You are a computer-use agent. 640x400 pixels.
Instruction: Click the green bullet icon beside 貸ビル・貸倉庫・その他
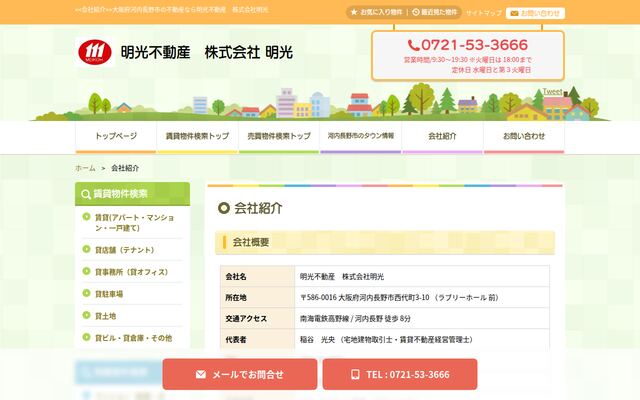[x=86, y=337]
